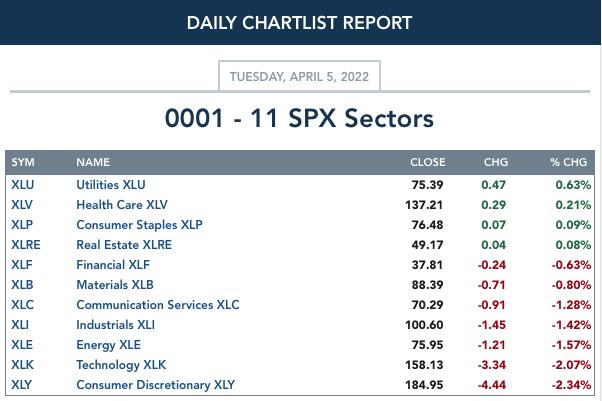The width and height of the screenshot is (602, 401).
Task: Open Consumer Discretionary XLY link
Action: click(155, 384)
